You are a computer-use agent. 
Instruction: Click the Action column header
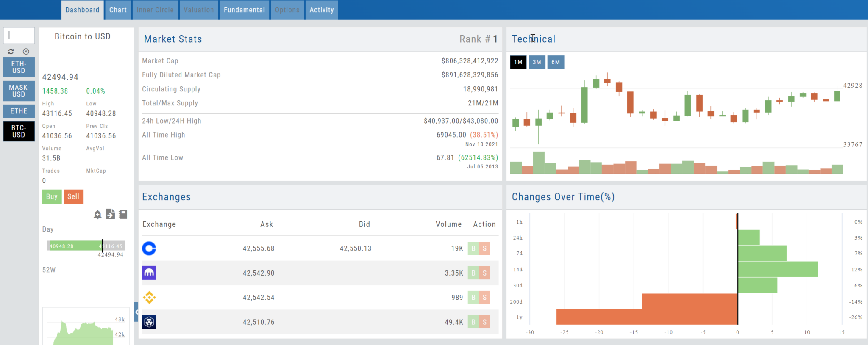(484, 224)
